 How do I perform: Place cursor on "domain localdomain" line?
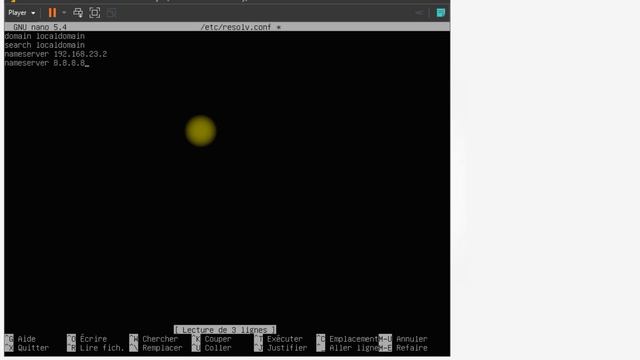45,36
